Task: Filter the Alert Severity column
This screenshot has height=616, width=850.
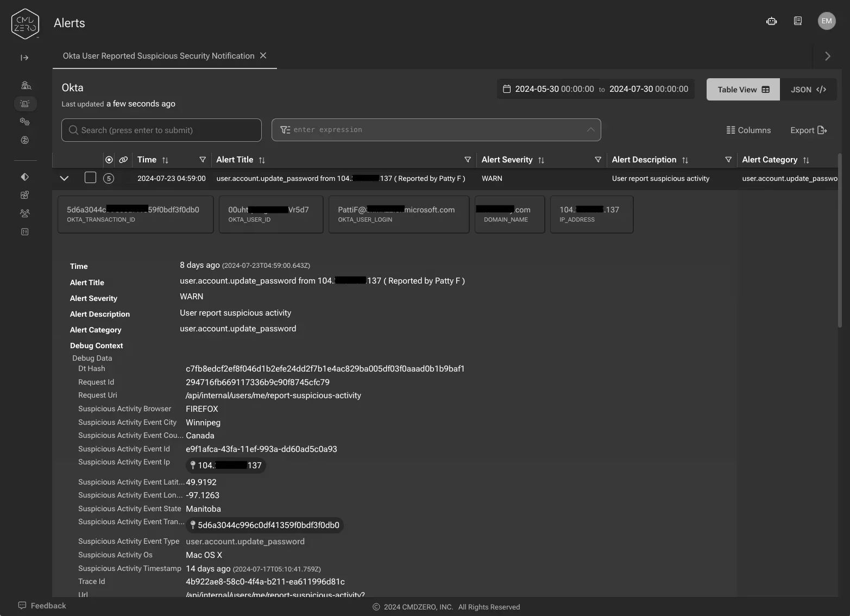Action: click(x=598, y=160)
